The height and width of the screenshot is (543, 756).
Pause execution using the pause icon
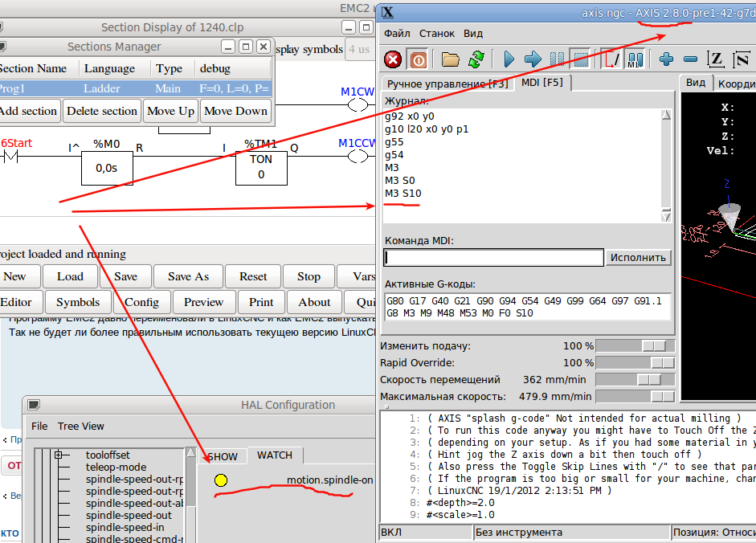coord(558,59)
